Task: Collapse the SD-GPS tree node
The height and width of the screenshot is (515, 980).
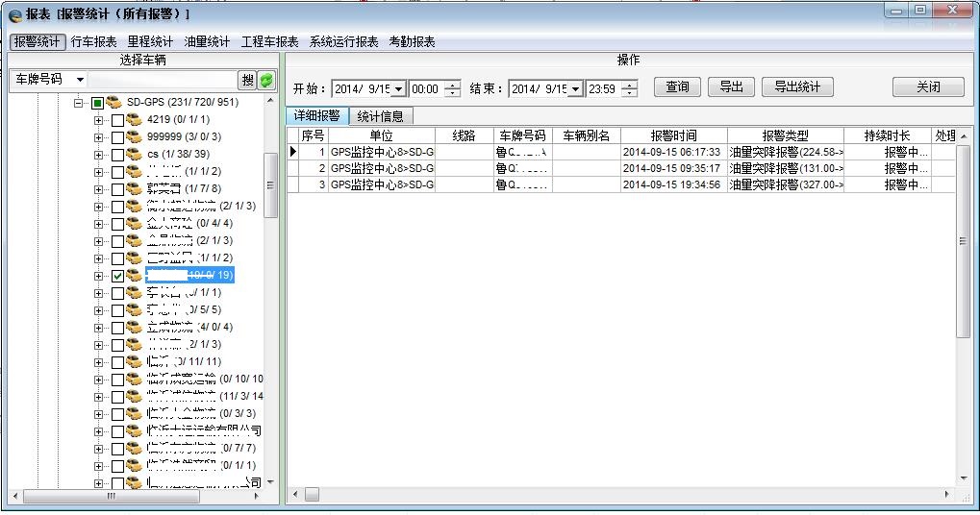Action: pyautogui.click(x=79, y=103)
